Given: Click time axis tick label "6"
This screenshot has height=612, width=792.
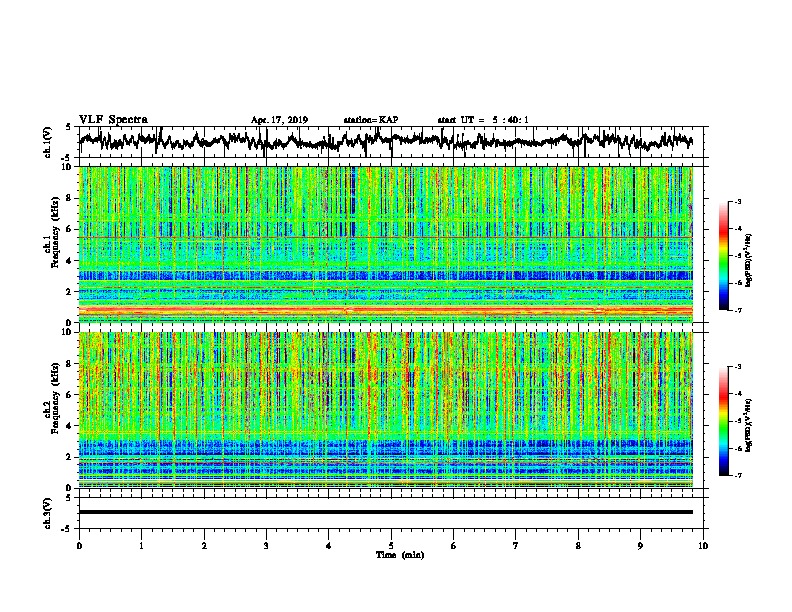Looking at the screenshot, I should click(453, 546).
